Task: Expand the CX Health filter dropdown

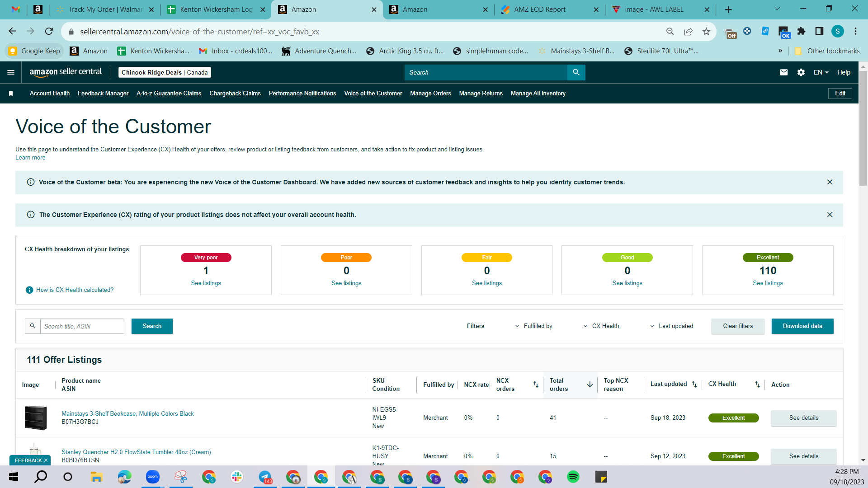Action: point(601,326)
